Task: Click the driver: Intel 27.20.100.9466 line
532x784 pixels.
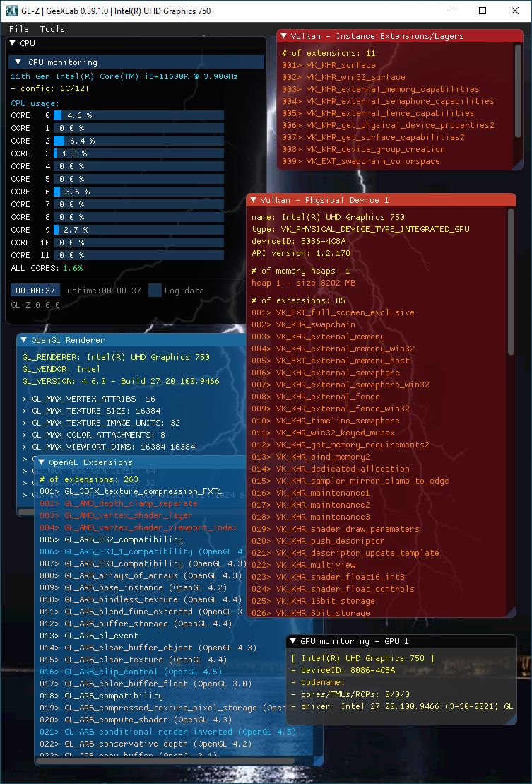Action: pyautogui.click(x=402, y=706)
